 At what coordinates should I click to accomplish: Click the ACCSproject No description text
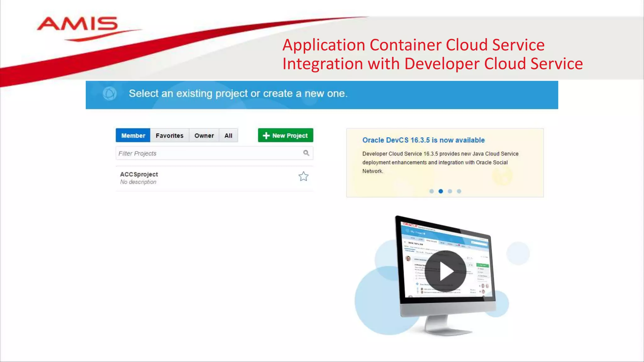pyautogui.click(x=138, y=182)
